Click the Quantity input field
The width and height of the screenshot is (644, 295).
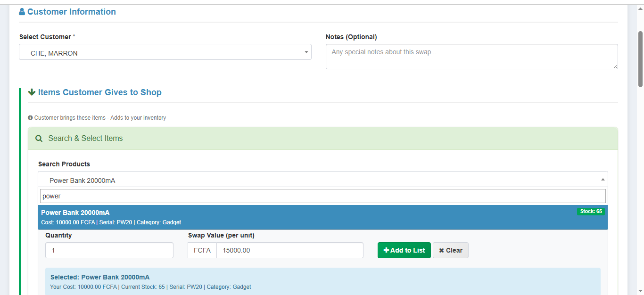point(109,250)
